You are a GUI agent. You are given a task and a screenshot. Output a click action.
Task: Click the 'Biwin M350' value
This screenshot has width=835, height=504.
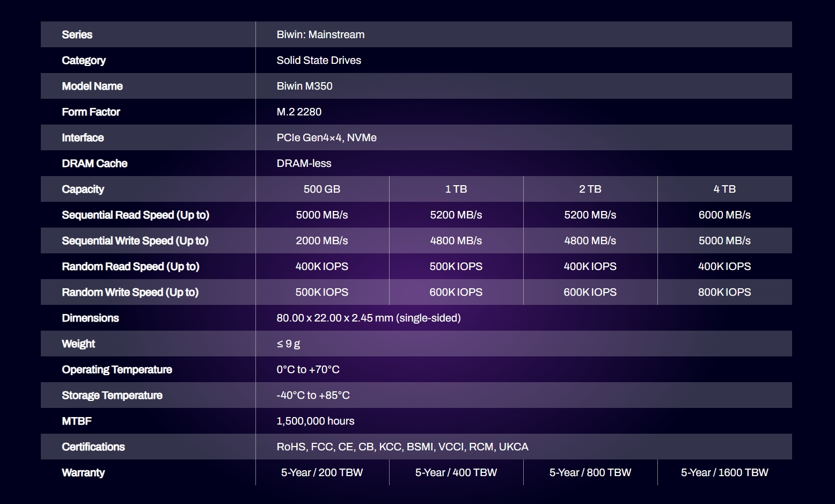(x=304, y=86)
